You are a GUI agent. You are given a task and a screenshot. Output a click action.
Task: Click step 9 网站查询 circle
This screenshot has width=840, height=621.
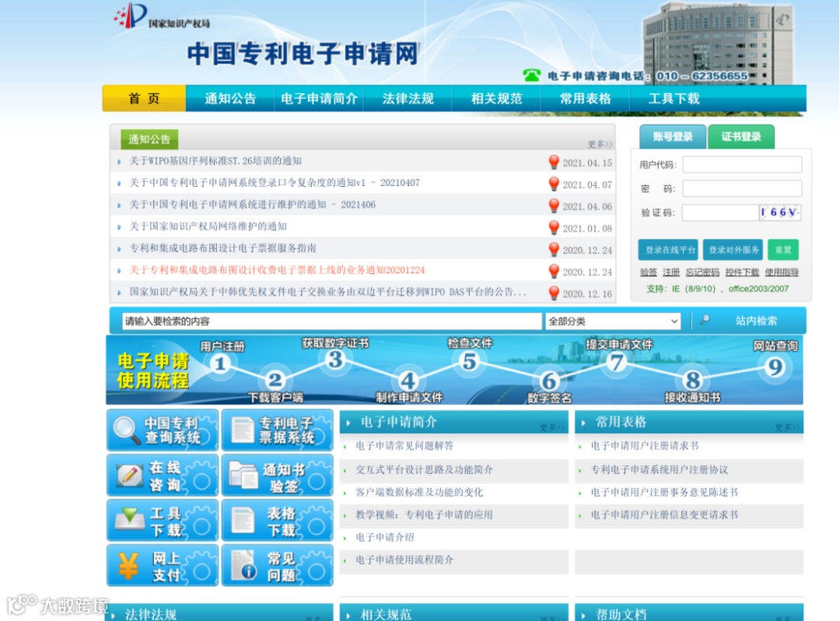775,367
